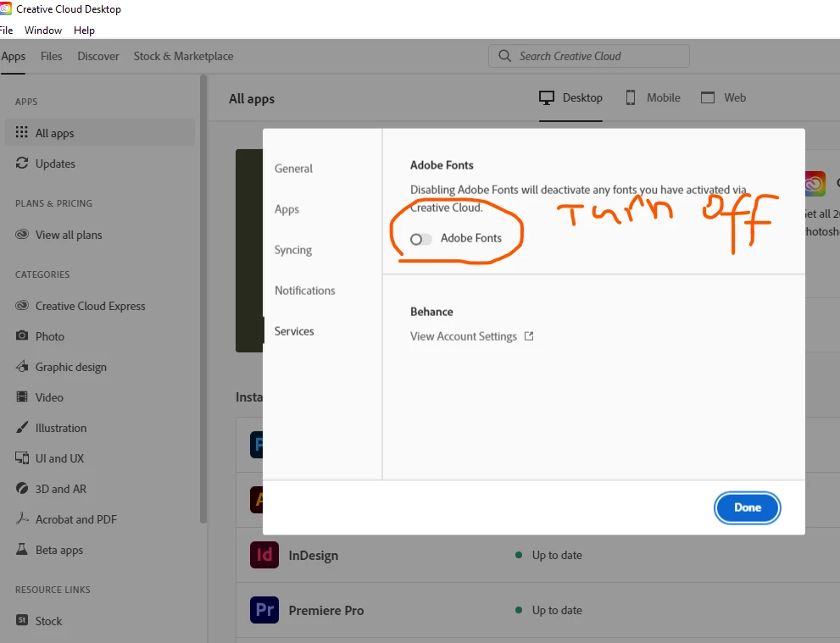840x643 pixels.
Task: Click the All apps grid icon
Action: [21, 132]
